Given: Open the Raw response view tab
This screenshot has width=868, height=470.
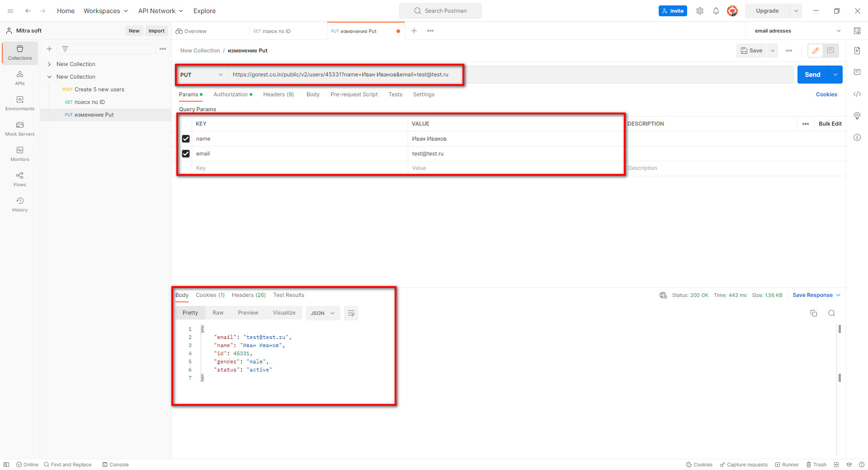Looking at the screenshot, I should click(x=218, y=313).
